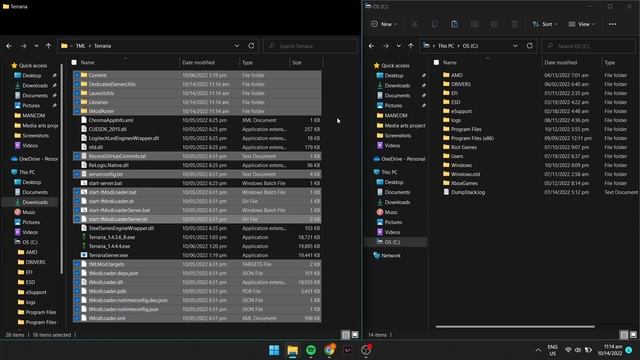Select Screenshots in OS (C:) sidebar
The width and height of the screenshot is (640, 360).
pyautogui.click(x=397, y=136)
